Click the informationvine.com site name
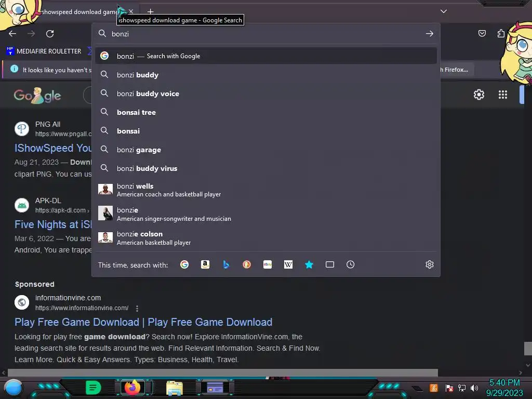Image resolution: width=532 pixels, height=399 pixels. pos(68,298)
